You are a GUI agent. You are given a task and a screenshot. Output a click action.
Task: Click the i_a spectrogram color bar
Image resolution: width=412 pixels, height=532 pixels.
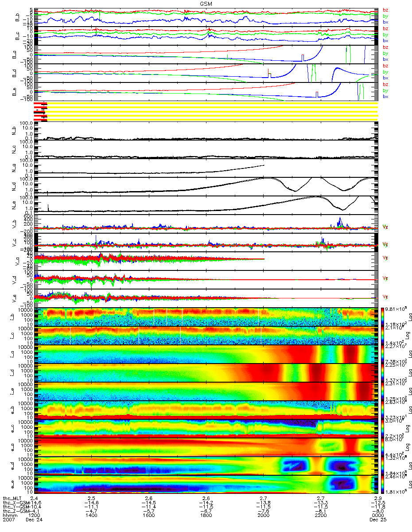tap(383, 354)
